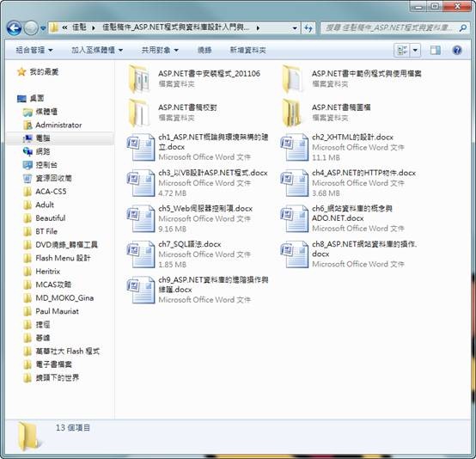Image resolution: width=476 pixels, height=459 pixels.
Task: Change the view with the view icon
Action: coord(402,50)
